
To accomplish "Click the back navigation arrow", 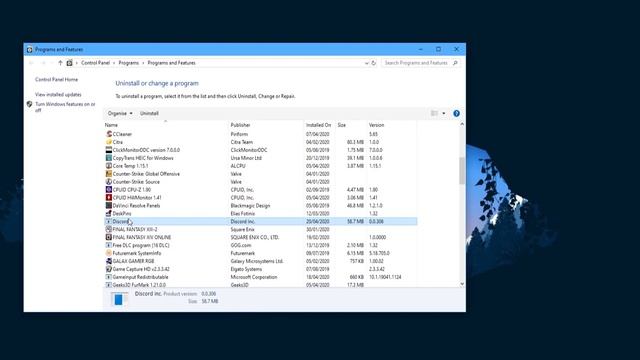I will tap(31, 63).
